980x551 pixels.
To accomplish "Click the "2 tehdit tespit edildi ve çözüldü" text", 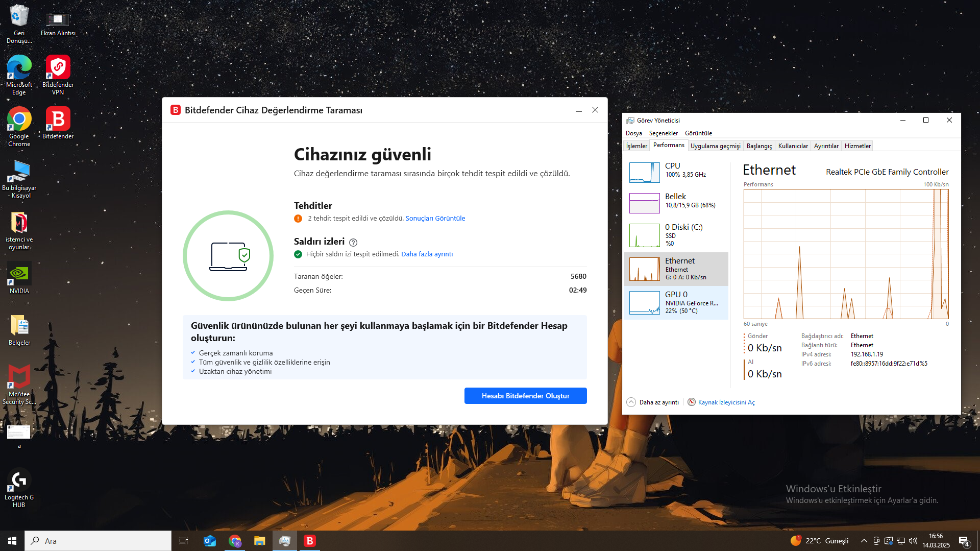I will (355, 219).
